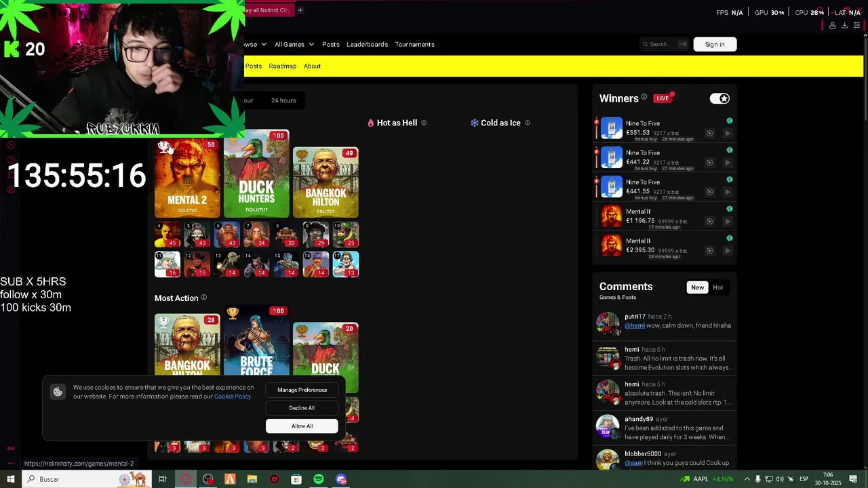
Task: Open the first Nine To Five winner thumbnail
Action: pos(611,128)
